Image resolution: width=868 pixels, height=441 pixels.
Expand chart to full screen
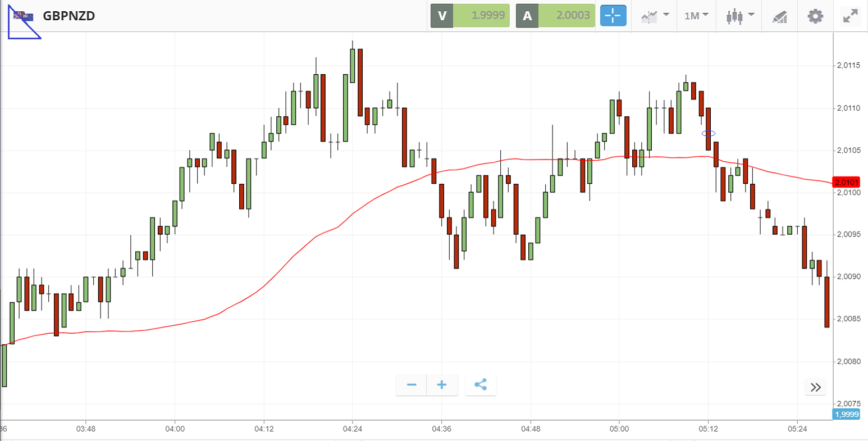pos(851,16)
